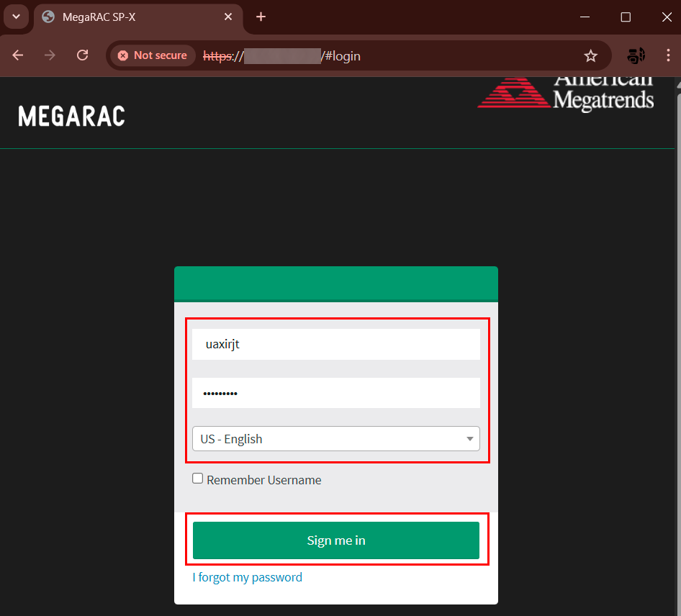681x616 pixels.
Task: Click the MEGARAC logo in header
Action: (x=71, y=116)
